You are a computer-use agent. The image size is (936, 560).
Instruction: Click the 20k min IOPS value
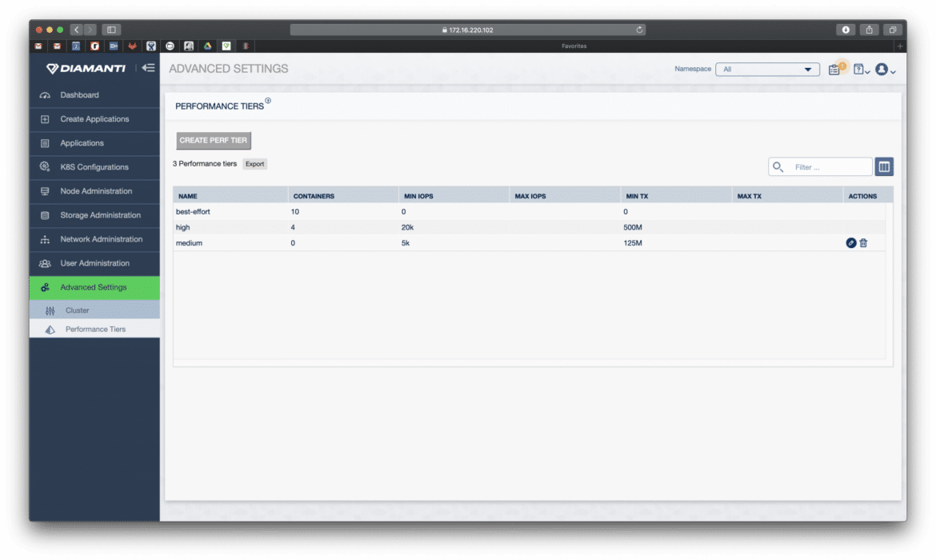point(407,227)
